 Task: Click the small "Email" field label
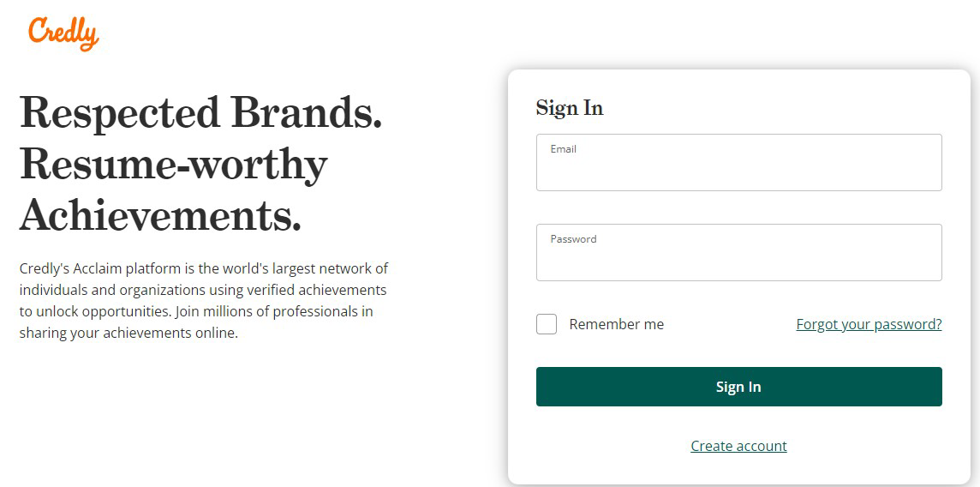[x=563, y=149]
